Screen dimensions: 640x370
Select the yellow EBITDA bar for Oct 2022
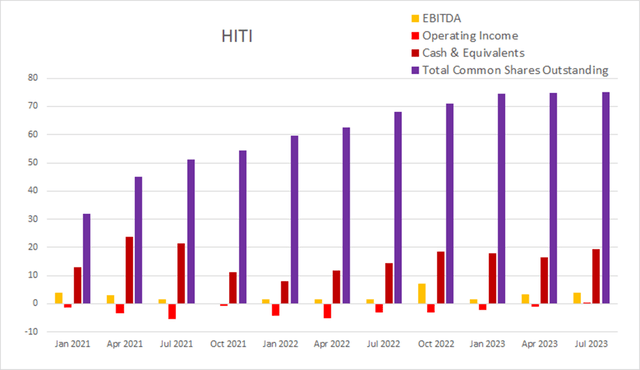422,293
